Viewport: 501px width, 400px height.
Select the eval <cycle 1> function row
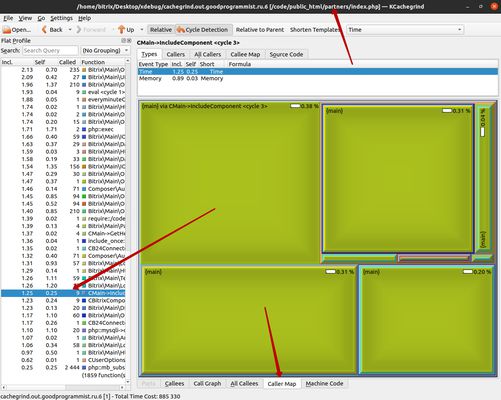click(x=63, y=92)
